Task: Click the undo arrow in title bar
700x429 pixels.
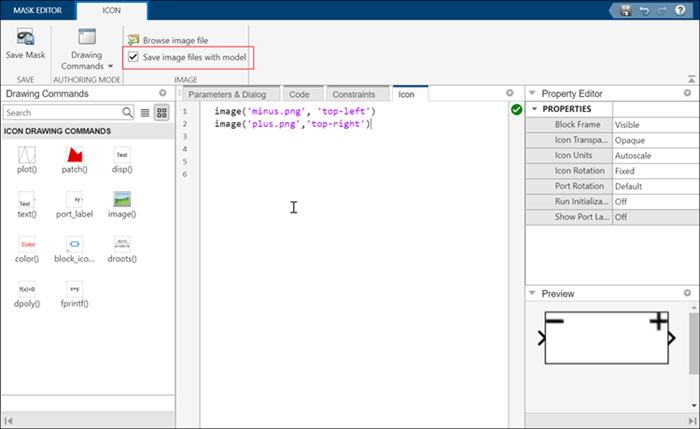Action: click(644, 10)
